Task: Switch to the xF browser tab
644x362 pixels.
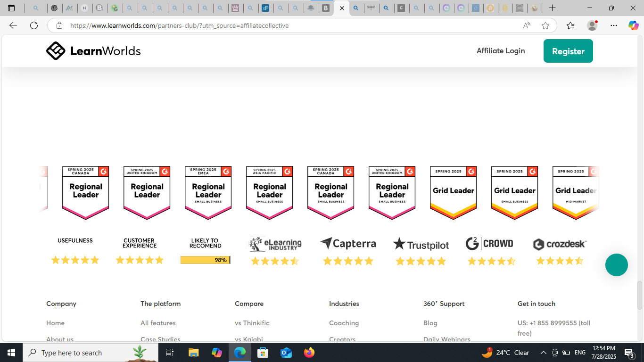Action: pyautogui.click(x=265, y=8)
